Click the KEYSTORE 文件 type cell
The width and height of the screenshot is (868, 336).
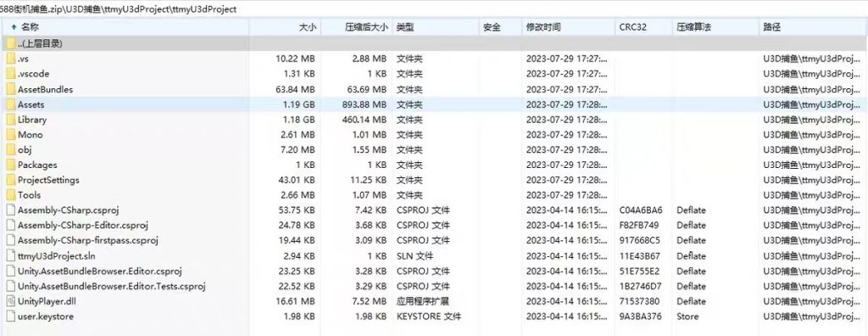(428, 316)
